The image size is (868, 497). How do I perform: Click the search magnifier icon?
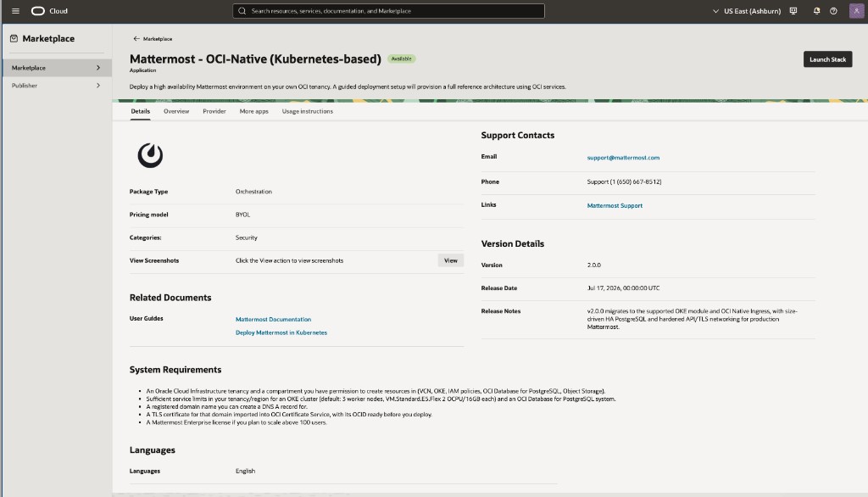(242, 11)
